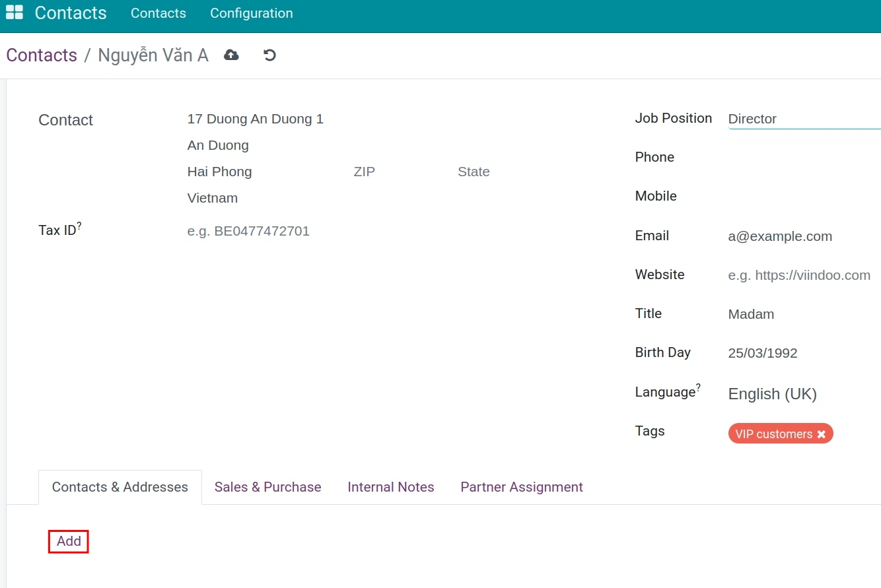Navigate back via the Contacts breadcrumb link
Viewport: 881px width, 588px height.
click(42, 55)
